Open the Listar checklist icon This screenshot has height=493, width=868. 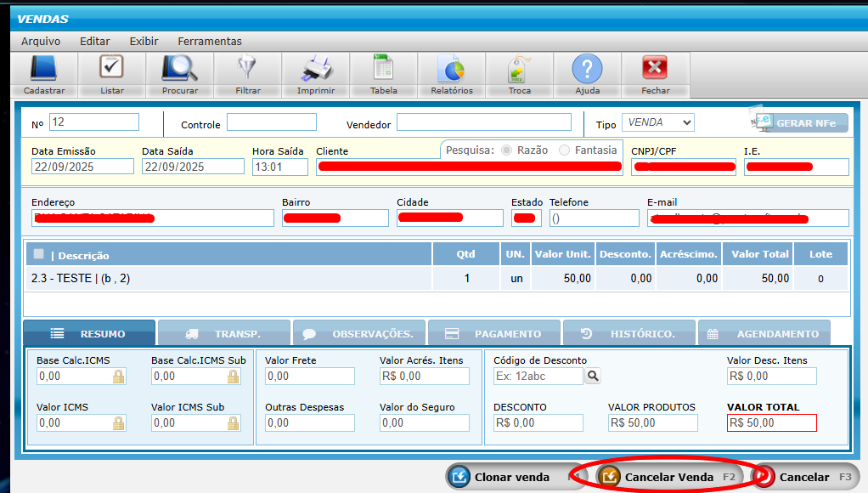coord(112,69)
